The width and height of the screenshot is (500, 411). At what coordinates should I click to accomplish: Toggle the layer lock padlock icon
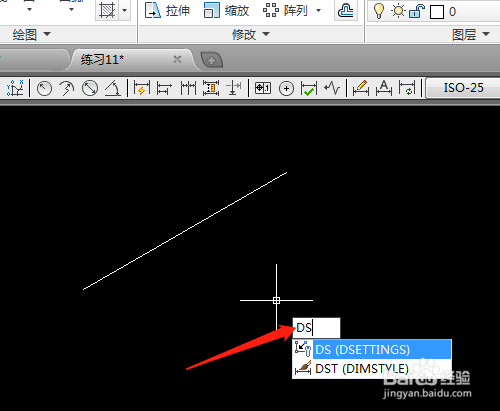tap(417, 12)
